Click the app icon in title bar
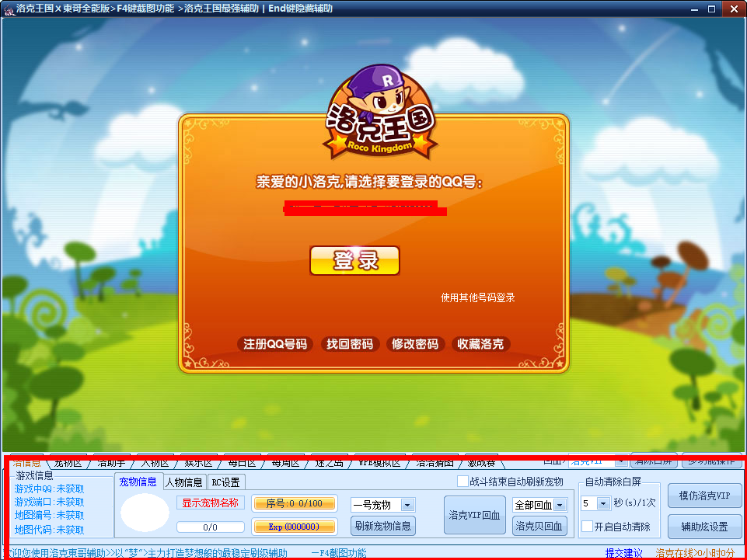 (x=9, y=9)
